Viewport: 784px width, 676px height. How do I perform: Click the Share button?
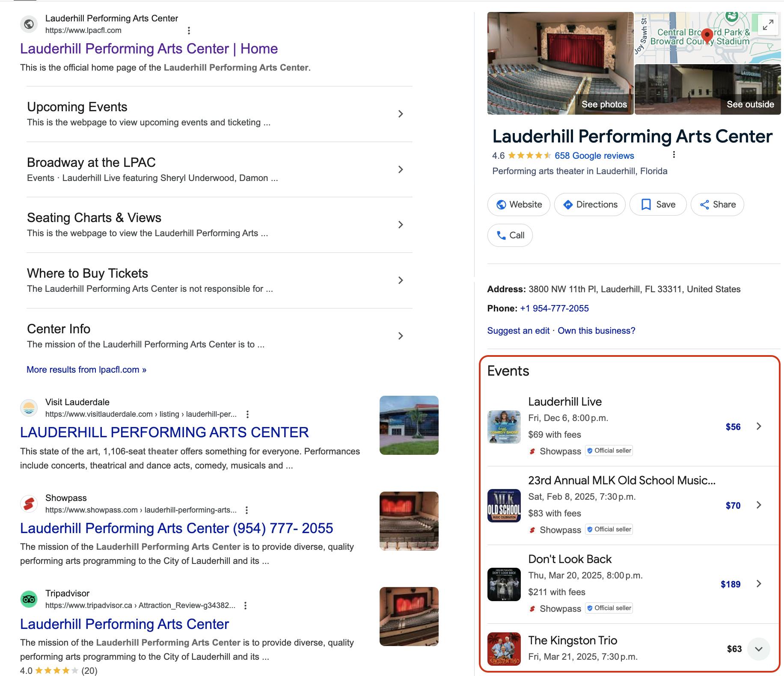pyautogui.click(x=717, y=205)
